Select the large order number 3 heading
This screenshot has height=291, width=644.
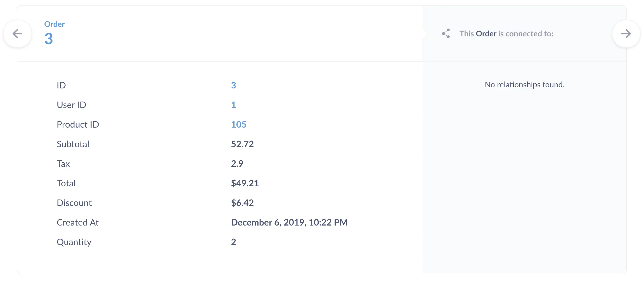[49, 39]
